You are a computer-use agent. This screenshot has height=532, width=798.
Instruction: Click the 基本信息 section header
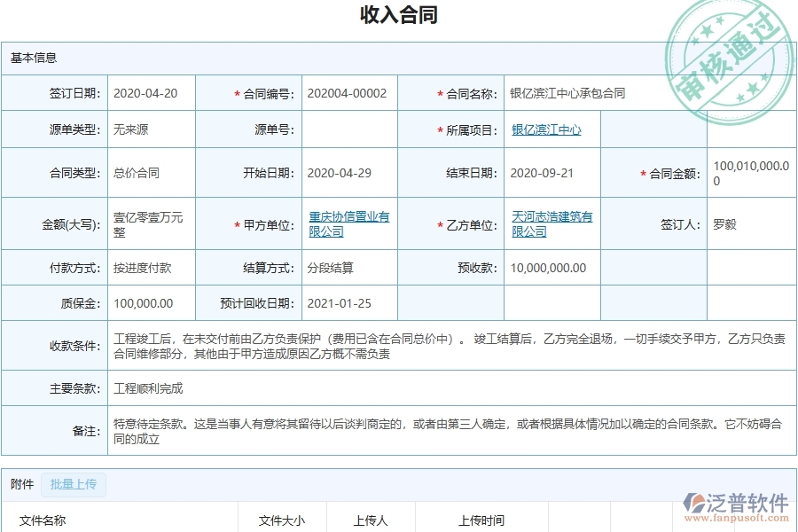click(32, 59)
